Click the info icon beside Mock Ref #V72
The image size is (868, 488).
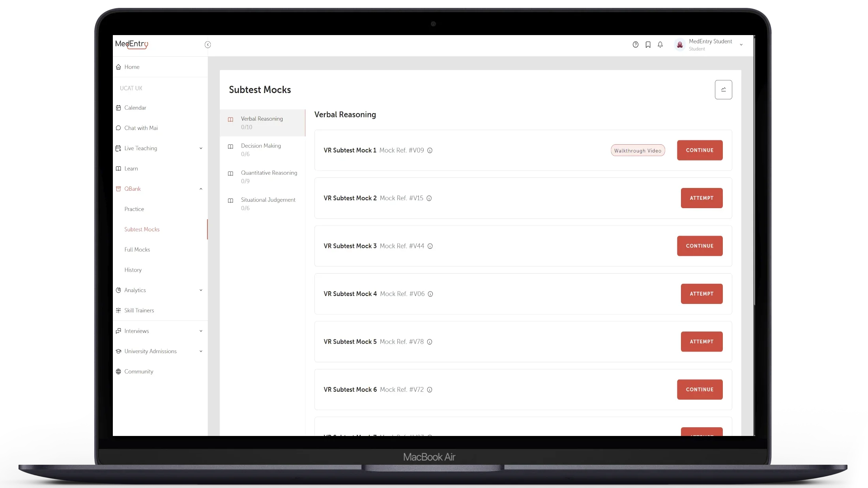pos(430,389)
